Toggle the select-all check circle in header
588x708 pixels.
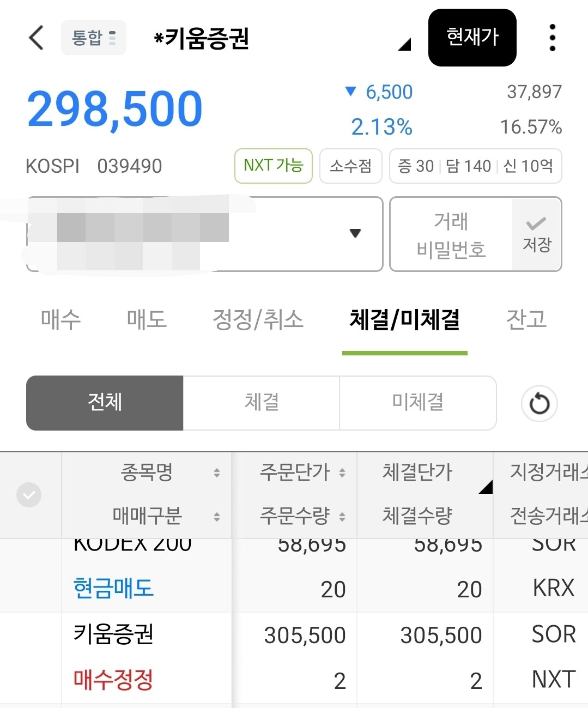point(29,495)
